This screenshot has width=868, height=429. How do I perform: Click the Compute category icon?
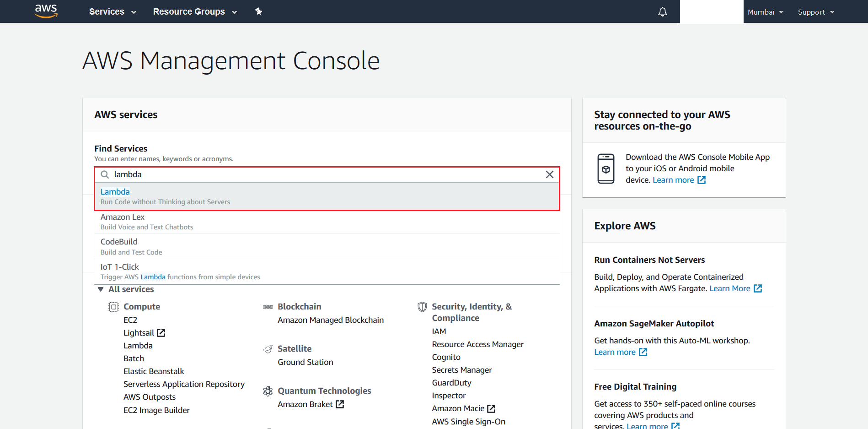(x=113, y=307)
